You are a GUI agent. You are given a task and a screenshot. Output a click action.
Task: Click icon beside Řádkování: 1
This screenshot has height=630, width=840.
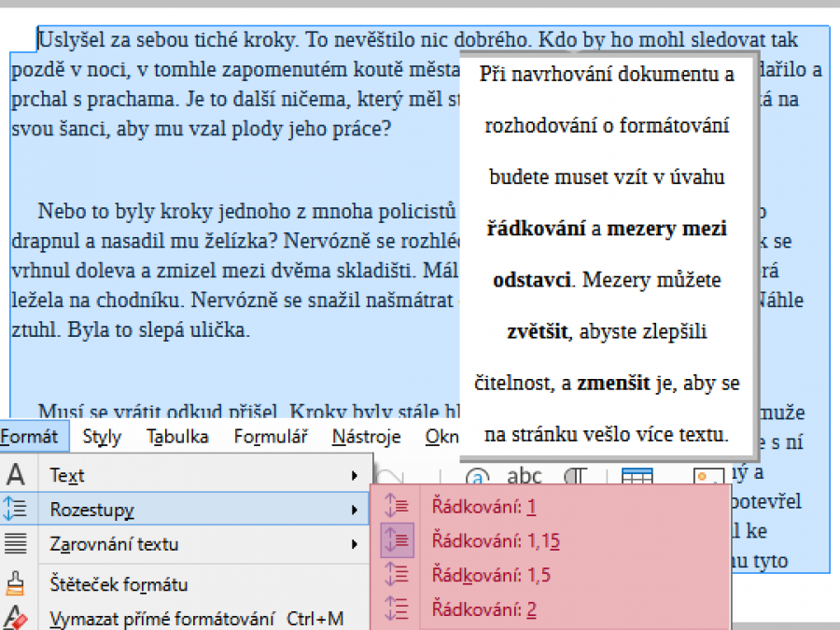397,506
